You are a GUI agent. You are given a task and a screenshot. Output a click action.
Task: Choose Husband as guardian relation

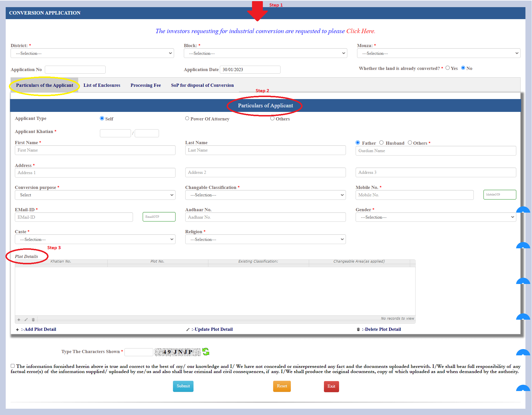[x=382, y=142]
